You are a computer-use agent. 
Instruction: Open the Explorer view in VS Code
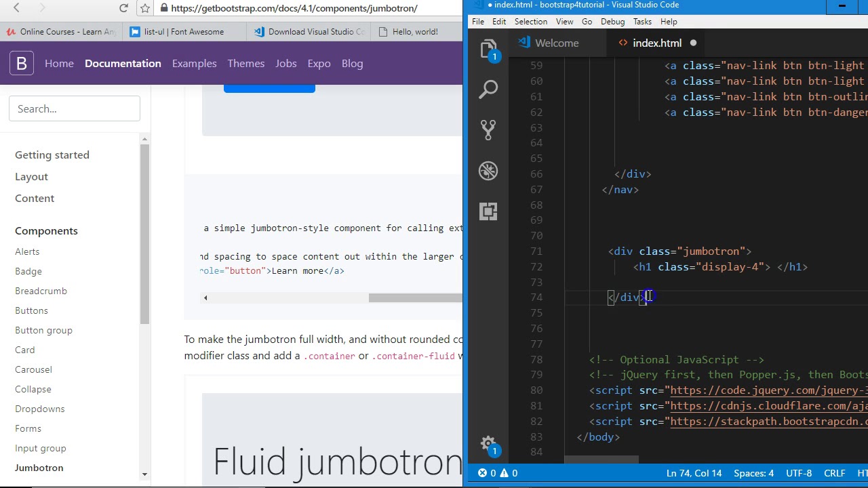488,49
